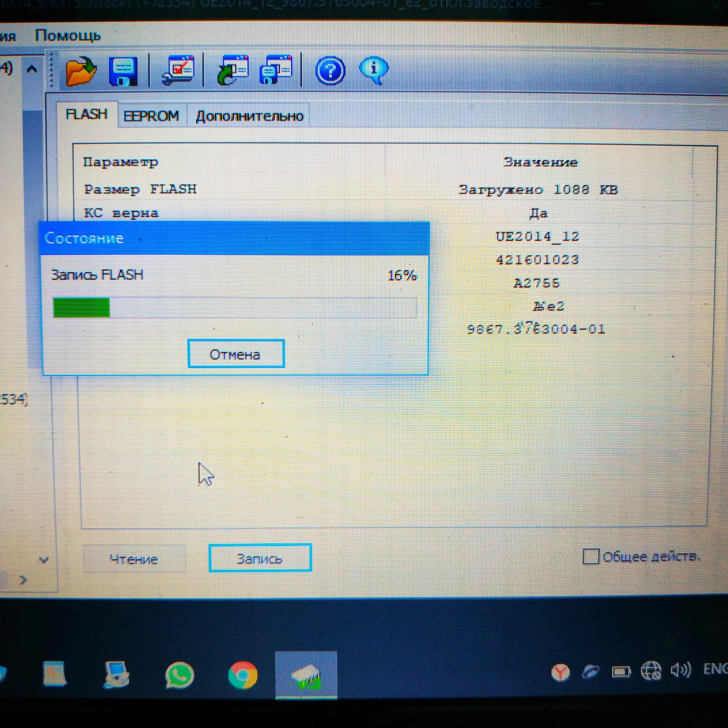
Task: Open file with the folder icon
Action: click(x=81, y=71)
